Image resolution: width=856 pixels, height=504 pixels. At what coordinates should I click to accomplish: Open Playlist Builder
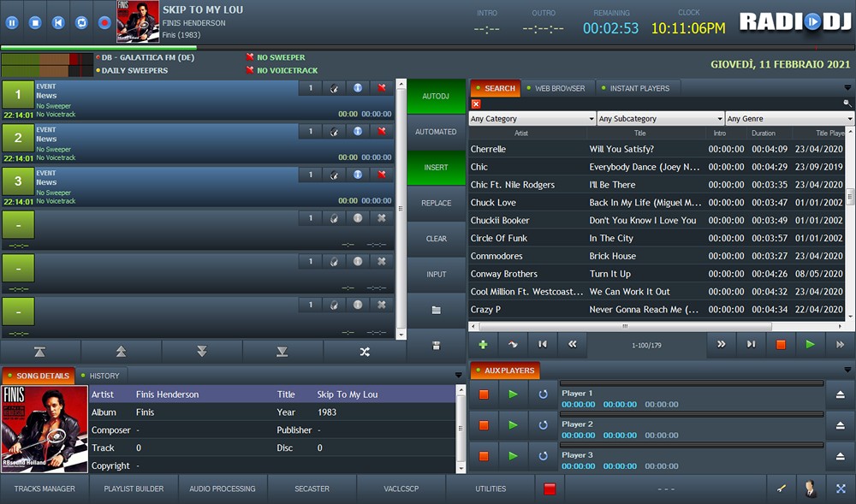pos(134,489)
